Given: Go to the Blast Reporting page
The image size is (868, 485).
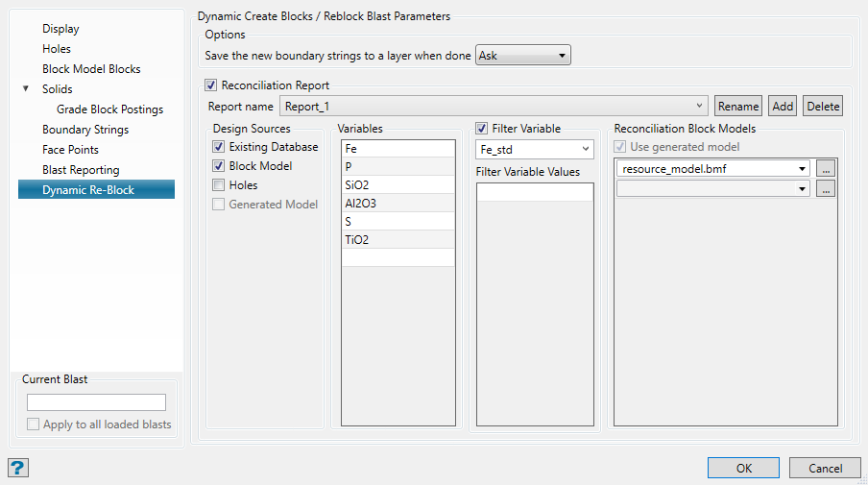Looking at the screenshot, I should (x=81, y=170).
